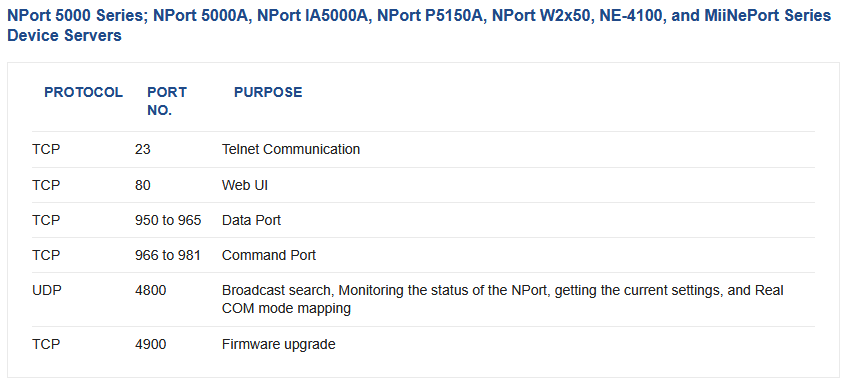Click port number 4900 cell
The height and width of the screenshot is (385, 847).
(151, 344)
